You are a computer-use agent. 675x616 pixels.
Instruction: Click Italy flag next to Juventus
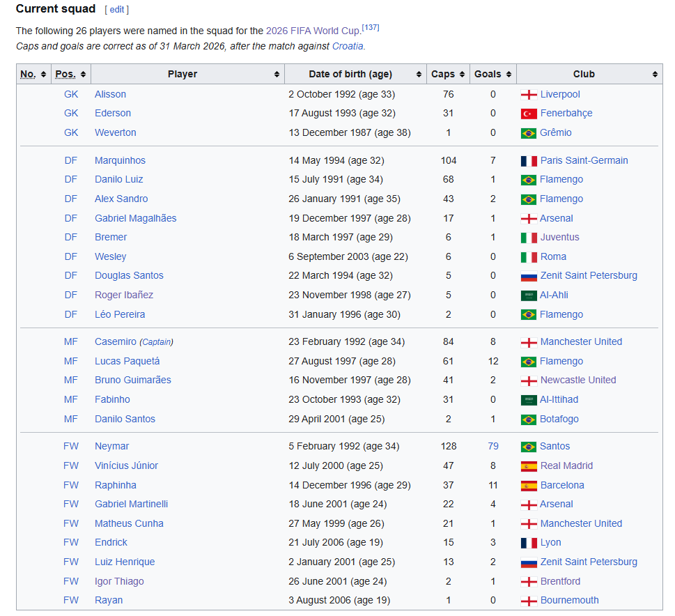tap(529, 238)
